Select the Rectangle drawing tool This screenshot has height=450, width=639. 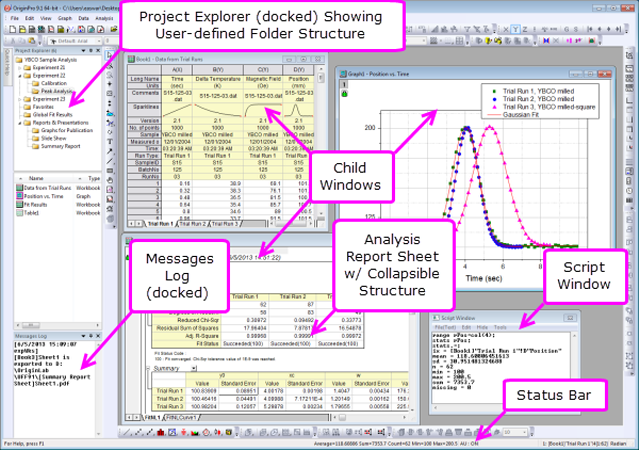(x=110, y=171)
